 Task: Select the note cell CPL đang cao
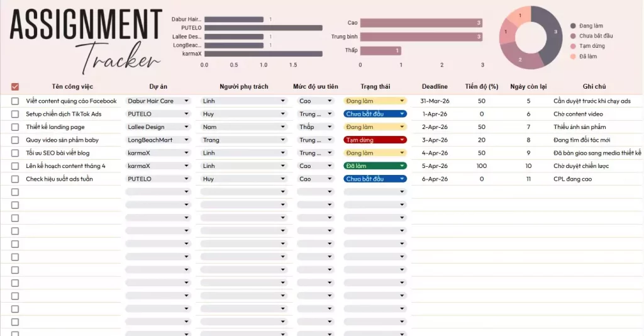pos(574,179)
